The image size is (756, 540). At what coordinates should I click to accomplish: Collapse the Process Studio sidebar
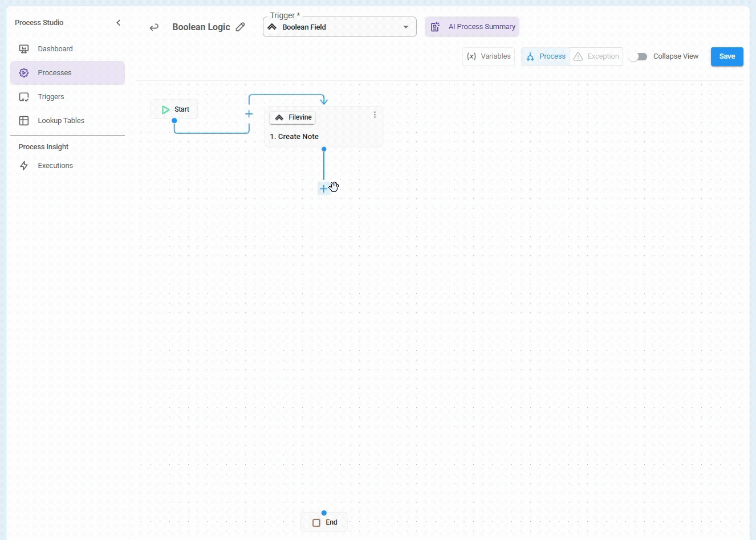pos(119,23)
